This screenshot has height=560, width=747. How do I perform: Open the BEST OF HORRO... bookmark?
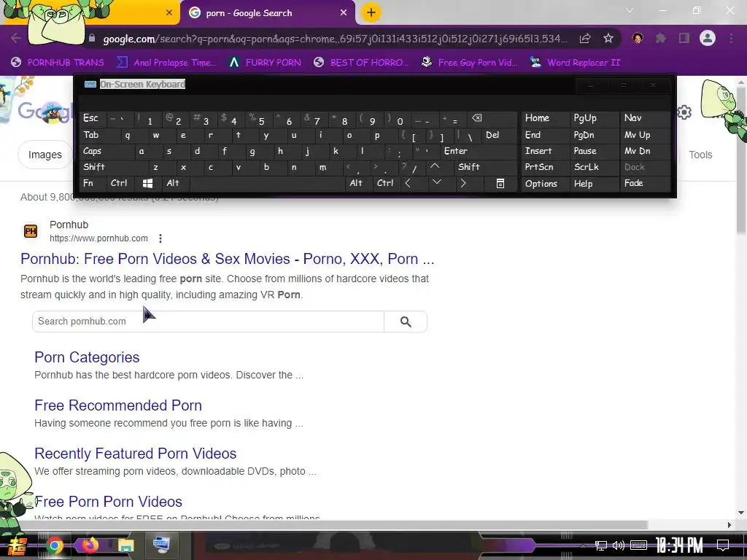pos(361,63)
